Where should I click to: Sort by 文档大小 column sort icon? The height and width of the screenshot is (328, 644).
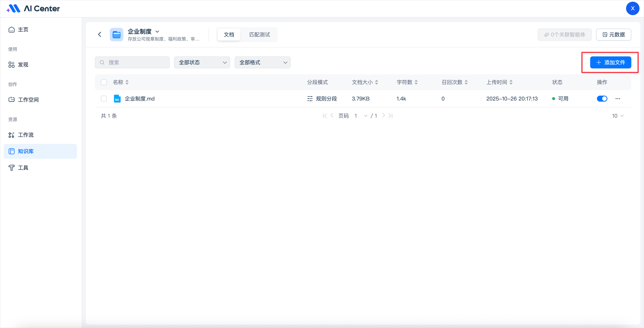click(x=377, y=82)
